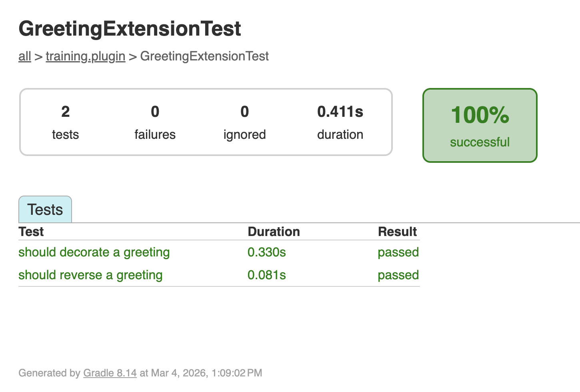
Task: Click the 'Duration' column header
Action: coord(274,231)
